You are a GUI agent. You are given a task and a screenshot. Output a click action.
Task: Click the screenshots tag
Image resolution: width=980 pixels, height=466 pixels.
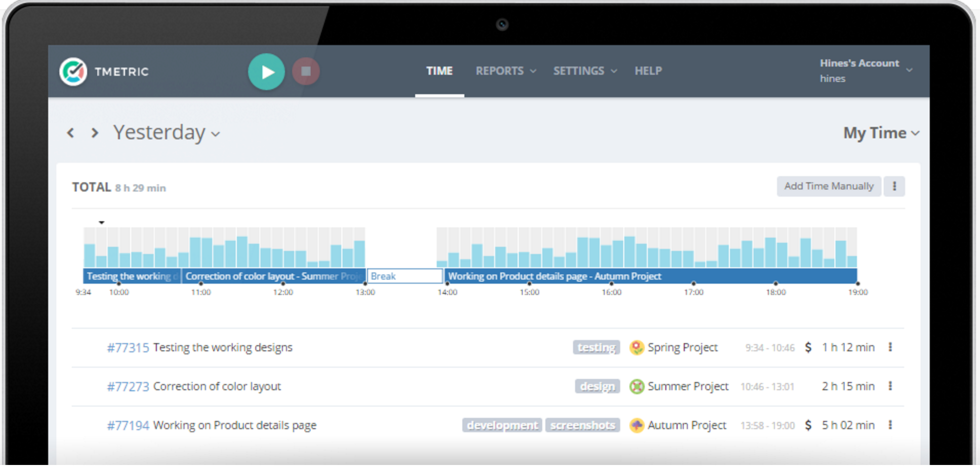pos(582,425)
